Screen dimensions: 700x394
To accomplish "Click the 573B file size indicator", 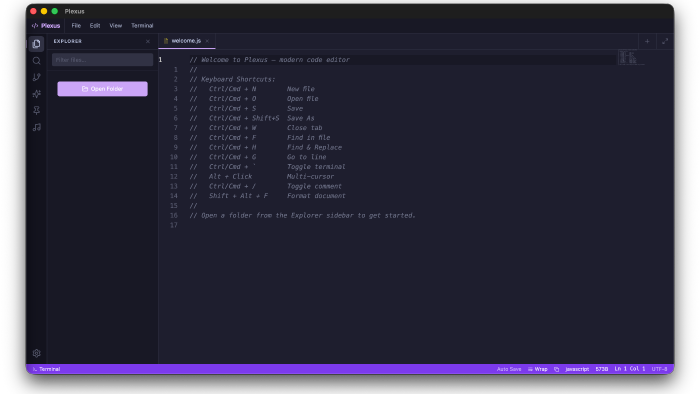I will (x=601, y=369).
